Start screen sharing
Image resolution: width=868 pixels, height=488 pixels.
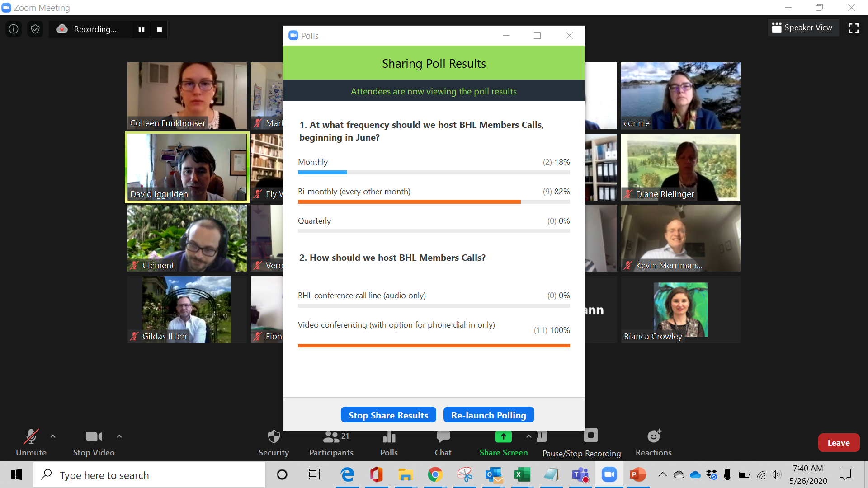click(x=503, y=443)
